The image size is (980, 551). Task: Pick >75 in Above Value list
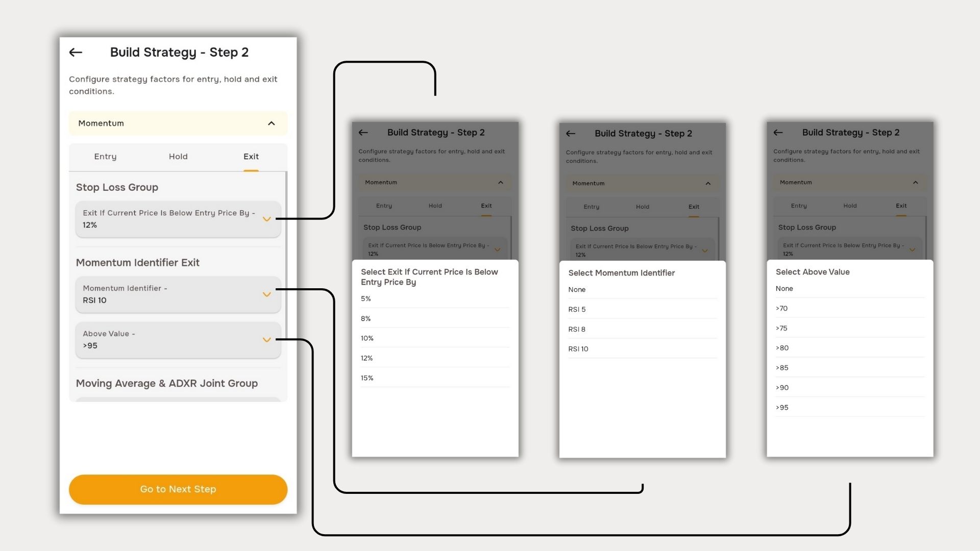[x=850, y=329]
